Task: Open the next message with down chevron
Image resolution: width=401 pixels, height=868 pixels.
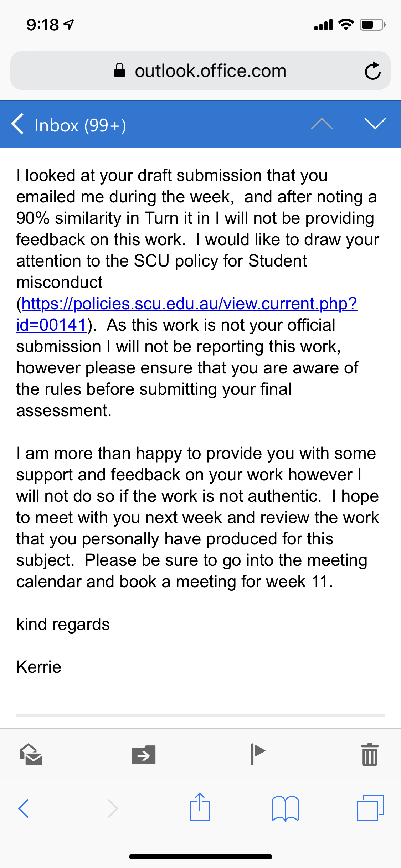Action: 375,124
